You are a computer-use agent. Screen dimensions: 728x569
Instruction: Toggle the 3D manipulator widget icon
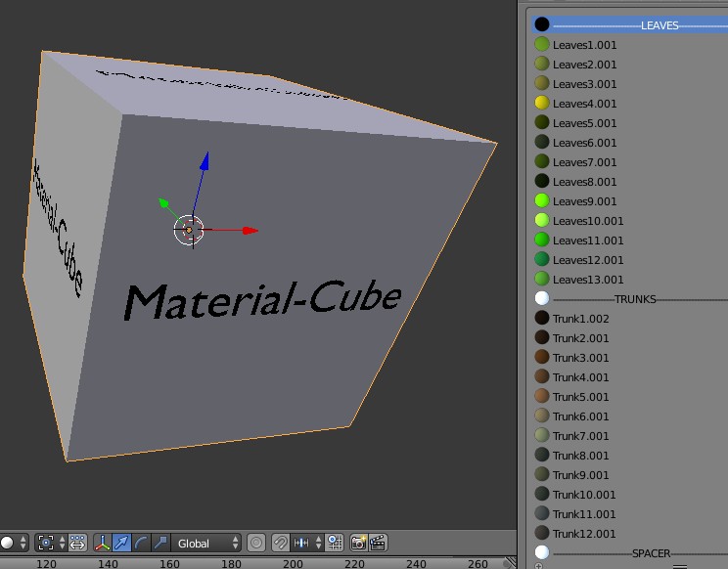coord(103,543)
